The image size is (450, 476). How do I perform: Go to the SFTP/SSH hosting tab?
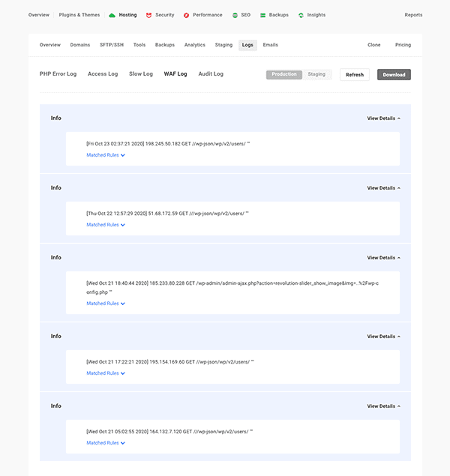[112, 45]
